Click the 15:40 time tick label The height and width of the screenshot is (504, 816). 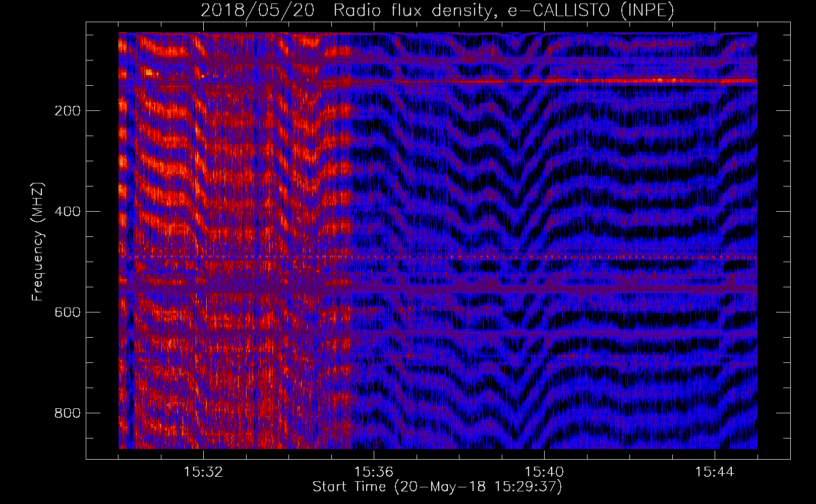[544, 472]
